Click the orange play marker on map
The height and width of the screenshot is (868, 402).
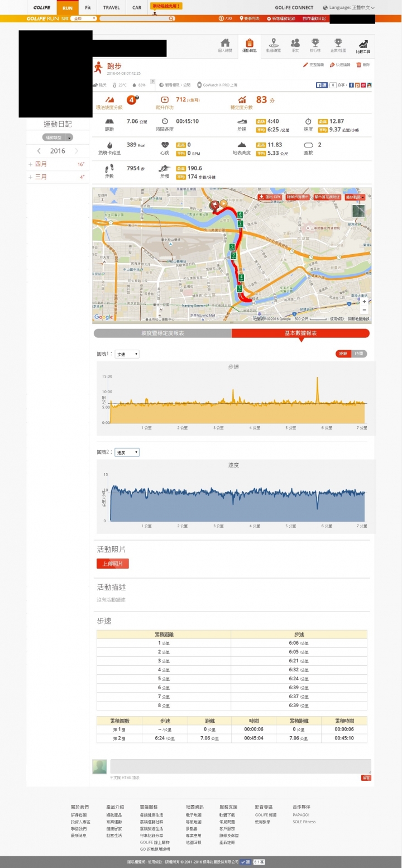[223, 203]
